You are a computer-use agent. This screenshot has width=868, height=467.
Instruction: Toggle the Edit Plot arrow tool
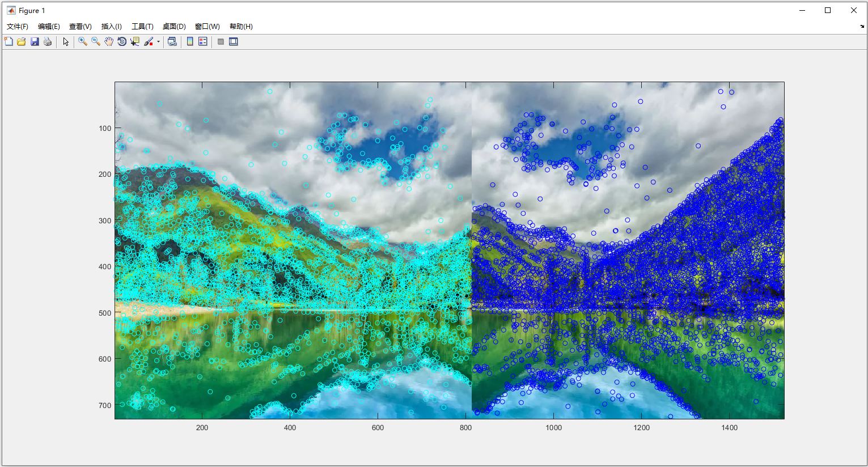(x=66, y=41)
